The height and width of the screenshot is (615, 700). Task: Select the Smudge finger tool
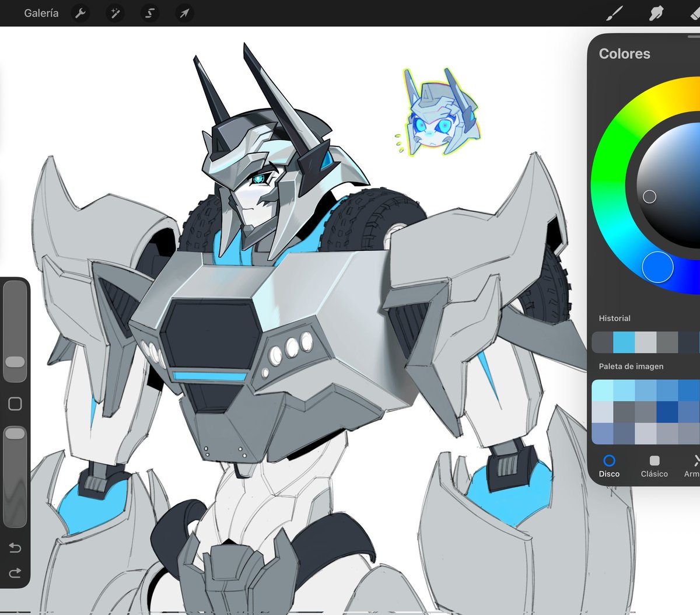[656, 13]
